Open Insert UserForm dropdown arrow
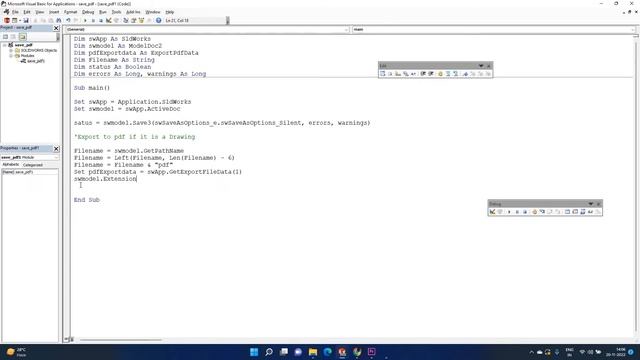Screen dimensions: 640x360 (20, 20)
